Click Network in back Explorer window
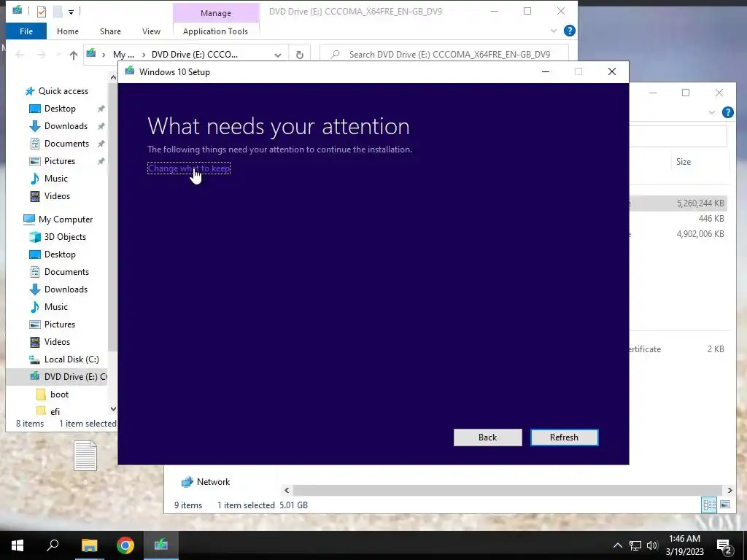The width and height of the screenshot is (747, 560). 206,482
